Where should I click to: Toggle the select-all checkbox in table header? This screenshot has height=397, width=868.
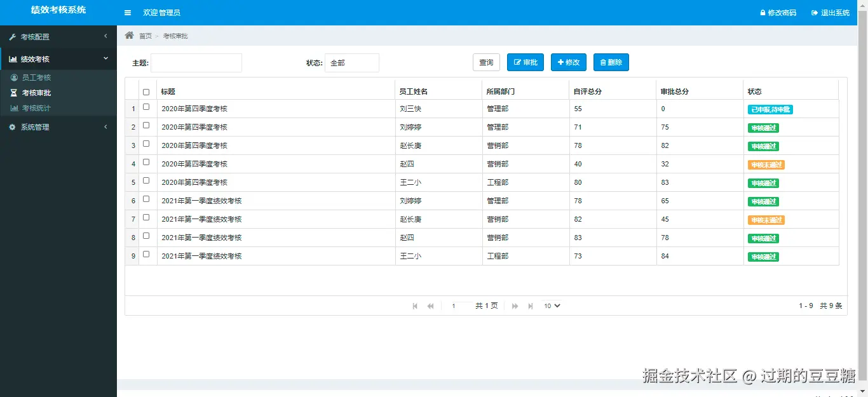[147, 91]
